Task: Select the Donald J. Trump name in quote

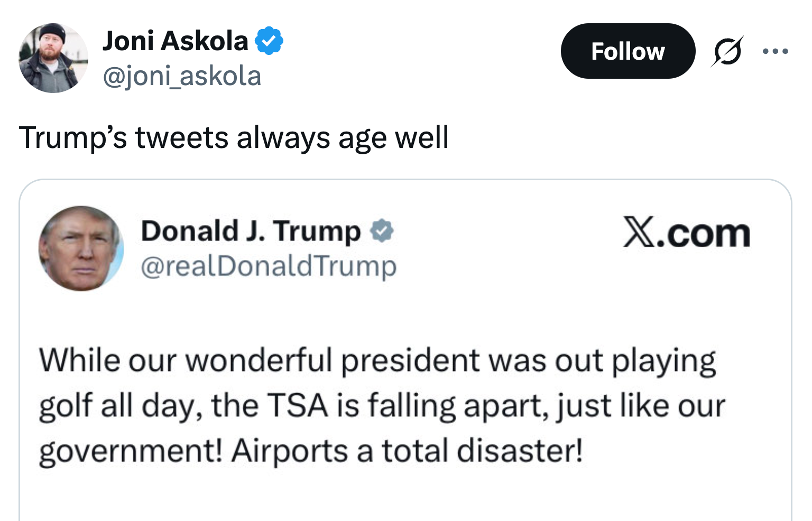Action: pyautogui.click(x=251, y=231)
